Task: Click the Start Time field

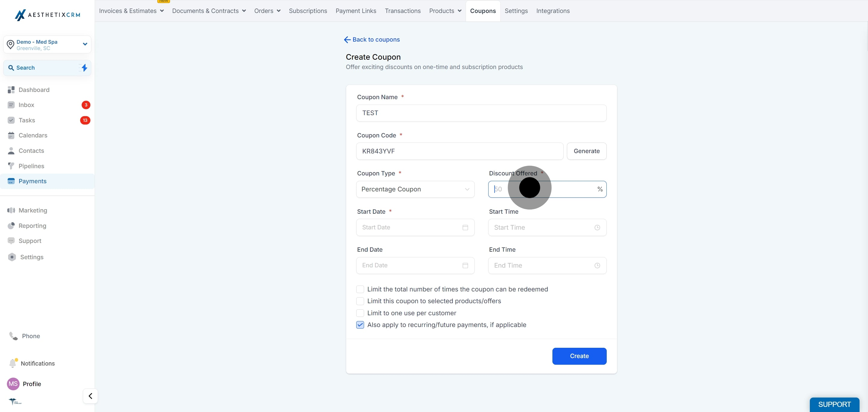Action: (x=547, y=227)
